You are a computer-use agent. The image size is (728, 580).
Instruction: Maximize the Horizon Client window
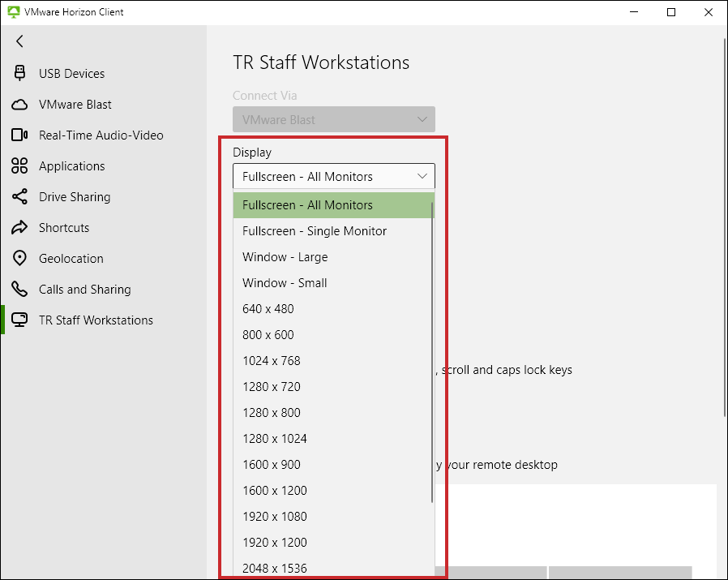tap(671, 12)
